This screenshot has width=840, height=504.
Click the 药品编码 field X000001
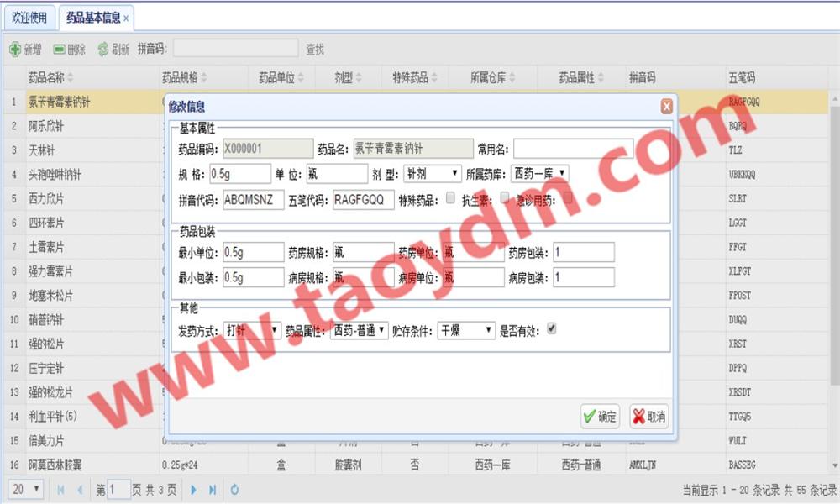[x=268, y=149]
